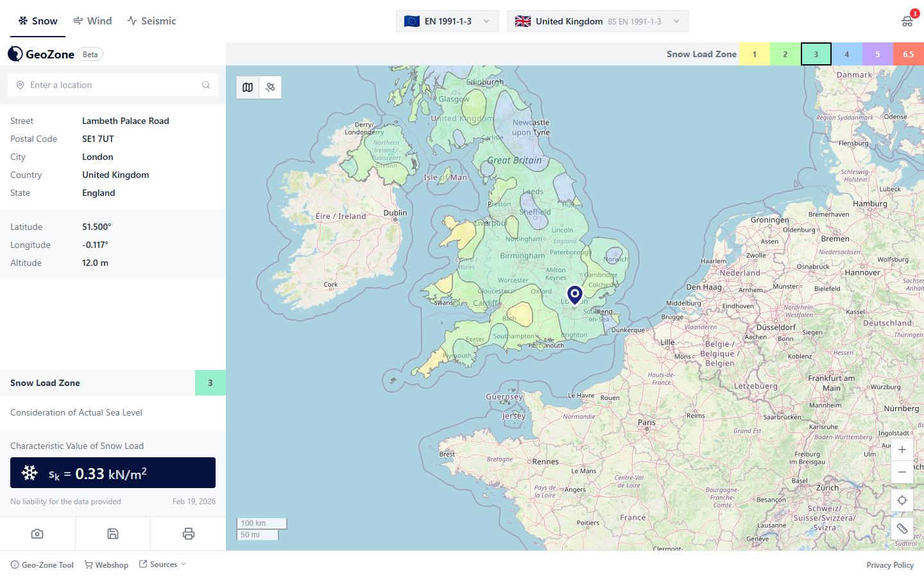This screenshot has width=924, height=578.
Task: Switch to the Seismic tab
Action: coord(151,21)
